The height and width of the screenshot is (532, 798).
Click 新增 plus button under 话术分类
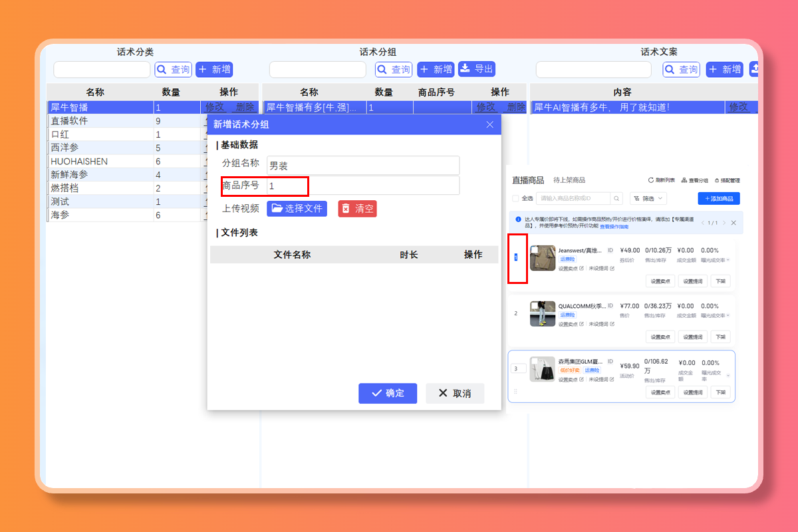214,70
